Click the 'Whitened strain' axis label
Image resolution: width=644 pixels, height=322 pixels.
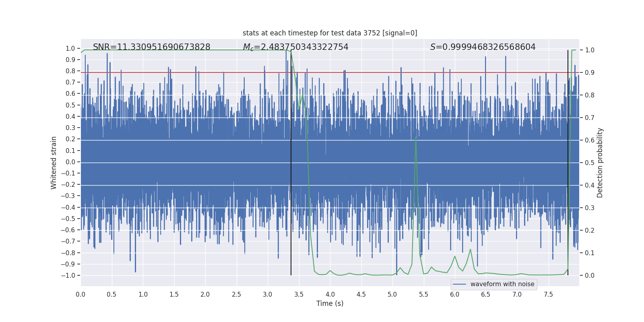pos(54,163)
